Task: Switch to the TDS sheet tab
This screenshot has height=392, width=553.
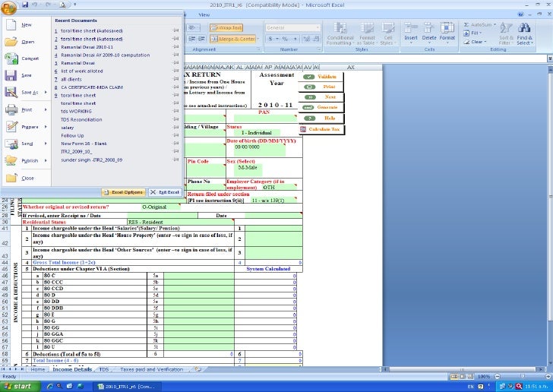Action: point(103,368)
